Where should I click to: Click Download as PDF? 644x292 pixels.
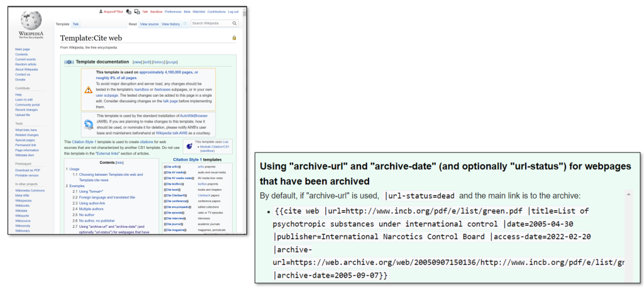[x=28, y=170]
